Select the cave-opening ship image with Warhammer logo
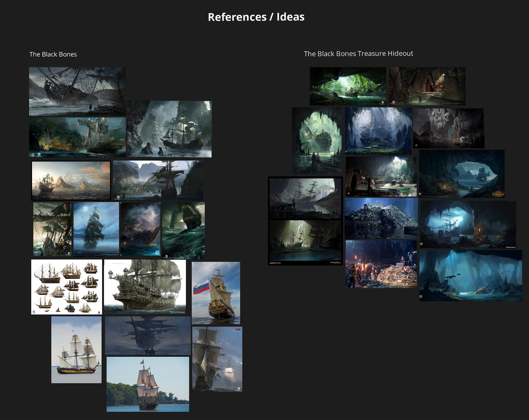The image size is (529, 420). [x=462, y=174]
